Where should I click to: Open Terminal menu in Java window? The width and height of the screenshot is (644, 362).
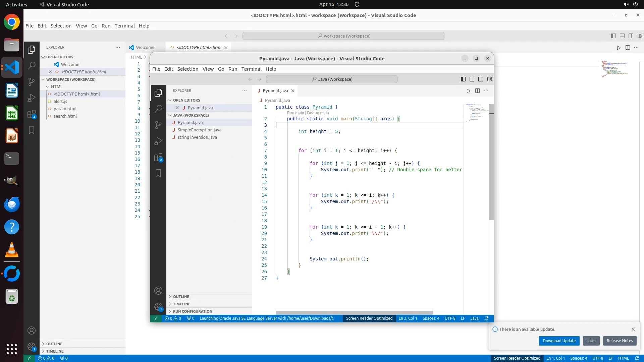(251, 69)
